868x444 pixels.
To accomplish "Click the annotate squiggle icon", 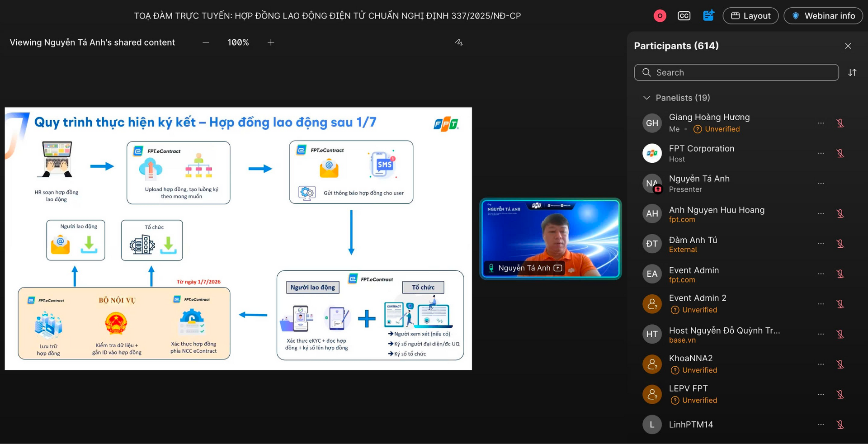I will (458, 43).
